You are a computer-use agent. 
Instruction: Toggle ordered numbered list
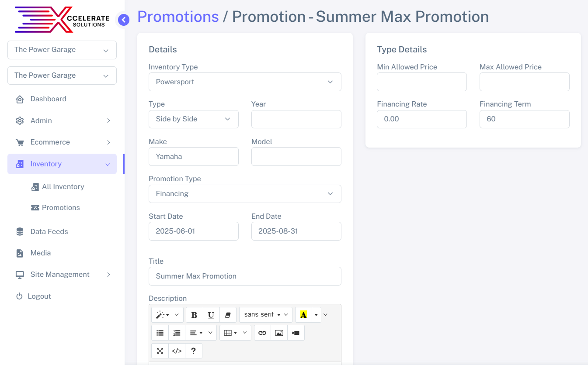coord(177,333)
